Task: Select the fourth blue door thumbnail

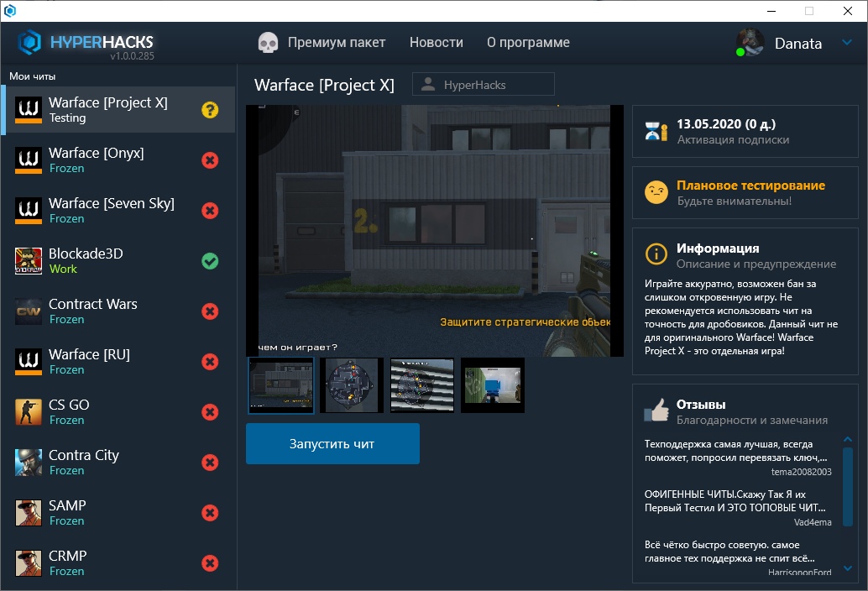Action: pyautogui.click(x=493, y=385)
